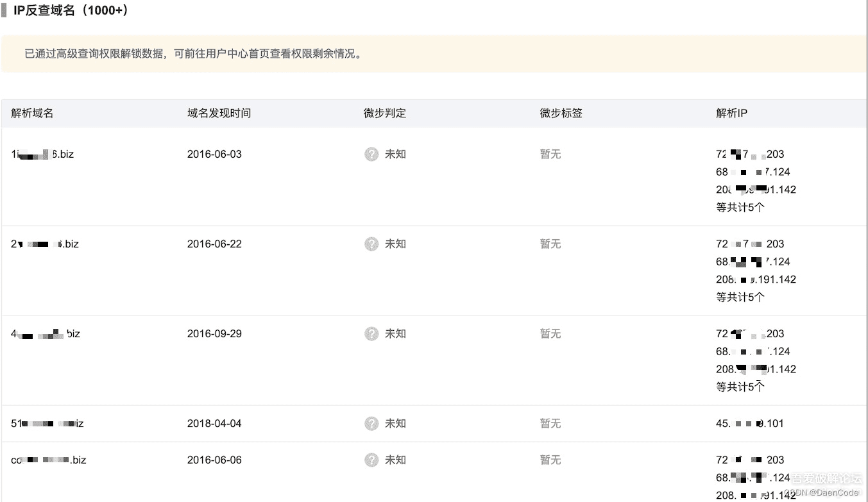
Task: Click 未知 verdict in the 2016-06-03 row
Action: point(395,154)
